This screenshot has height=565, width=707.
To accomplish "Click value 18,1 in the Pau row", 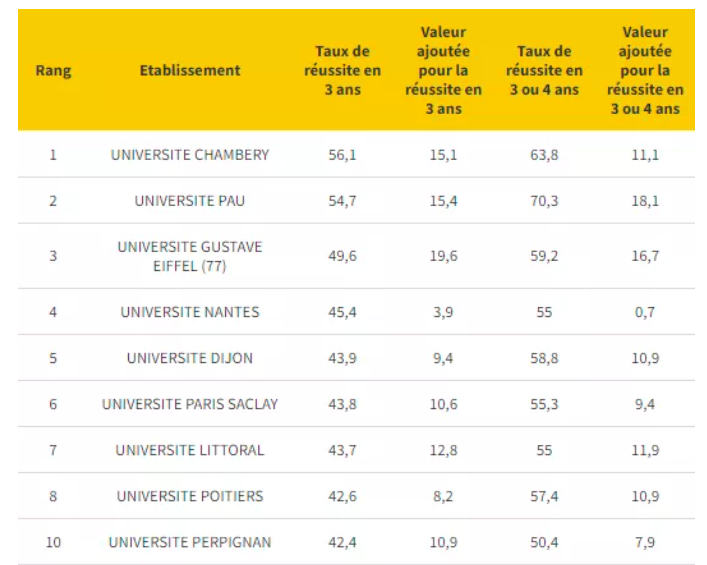I will (645, 201).
